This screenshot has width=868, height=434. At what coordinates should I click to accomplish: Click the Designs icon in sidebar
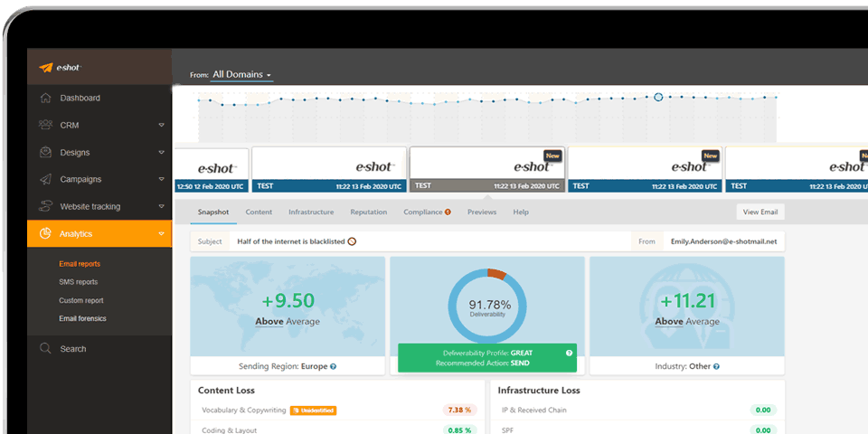[45, 152]
